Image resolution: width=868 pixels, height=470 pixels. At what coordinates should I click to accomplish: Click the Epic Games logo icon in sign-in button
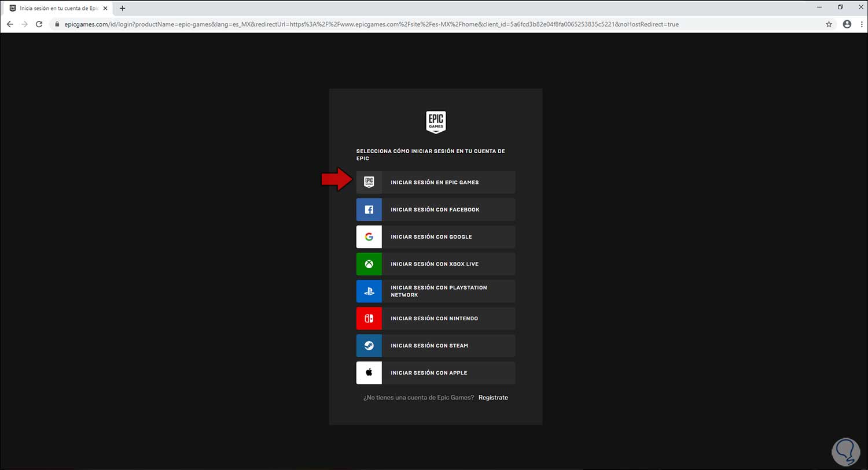point(369,182)
